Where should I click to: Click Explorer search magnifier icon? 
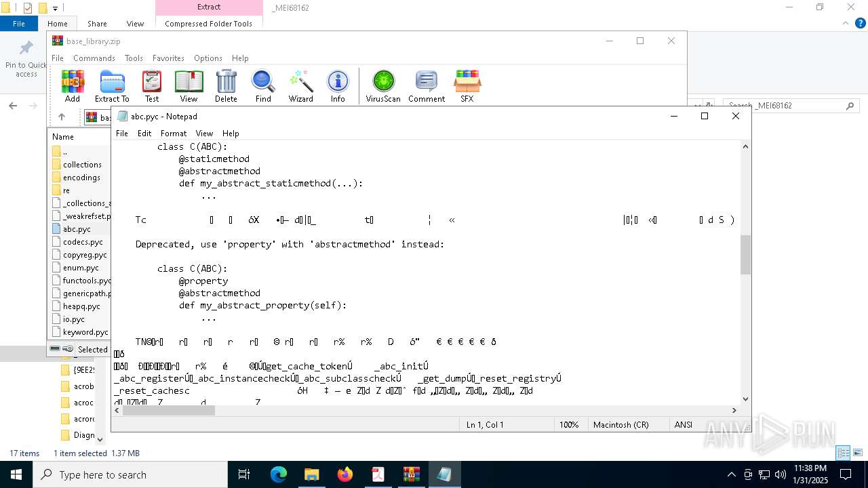(x=850, y=106)
